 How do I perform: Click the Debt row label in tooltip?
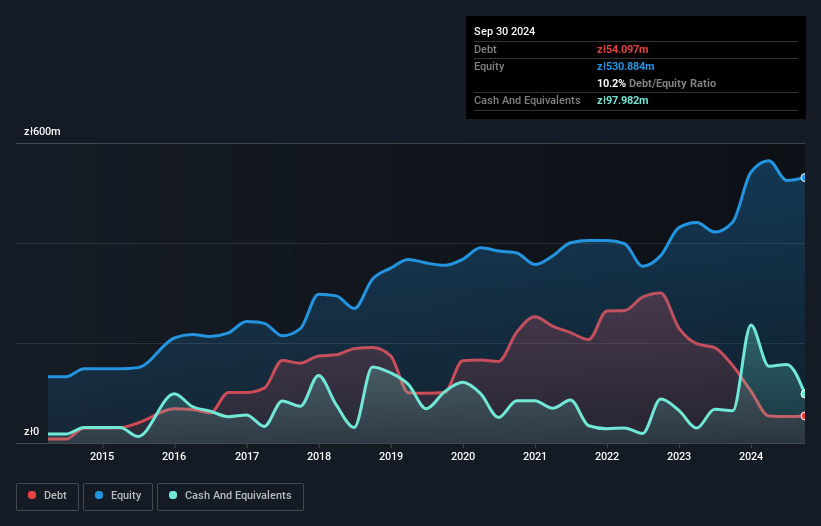coord(485,49)
